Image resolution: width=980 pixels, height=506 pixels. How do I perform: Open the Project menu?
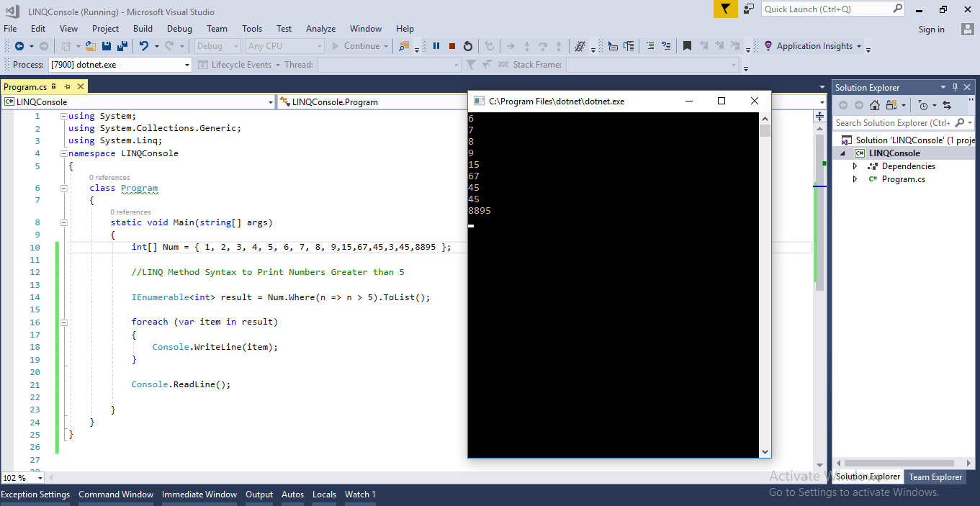105,29
